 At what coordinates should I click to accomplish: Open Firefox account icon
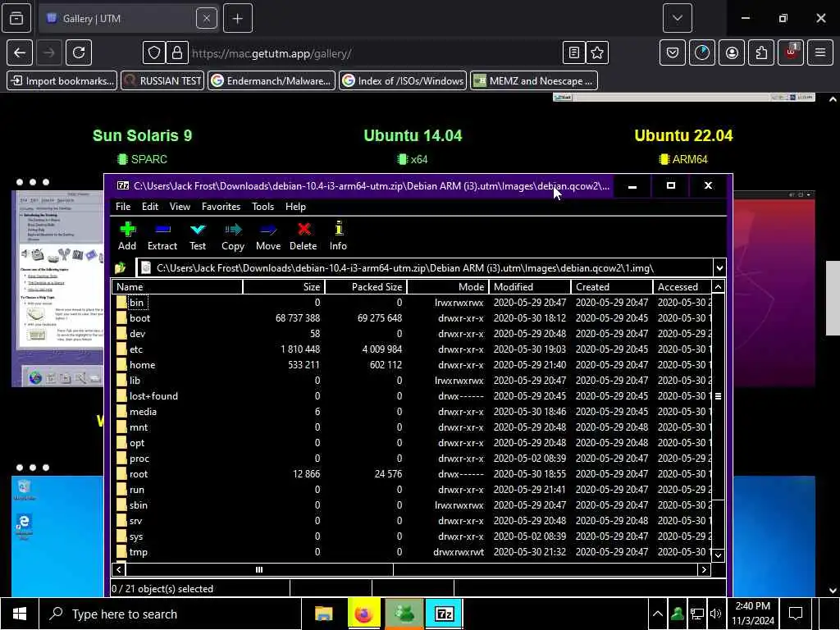[732, 52]
